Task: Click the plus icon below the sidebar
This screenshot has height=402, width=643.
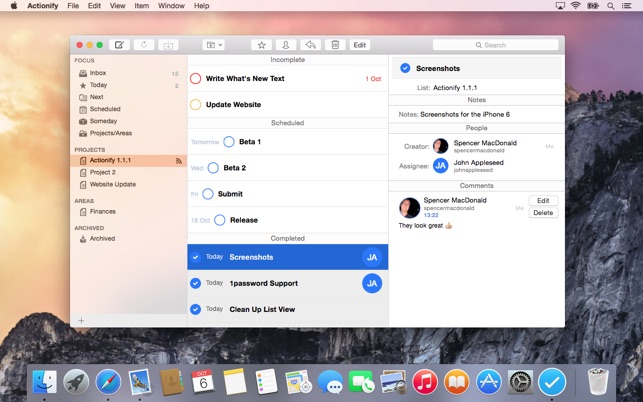Action: tap(81, 320)
